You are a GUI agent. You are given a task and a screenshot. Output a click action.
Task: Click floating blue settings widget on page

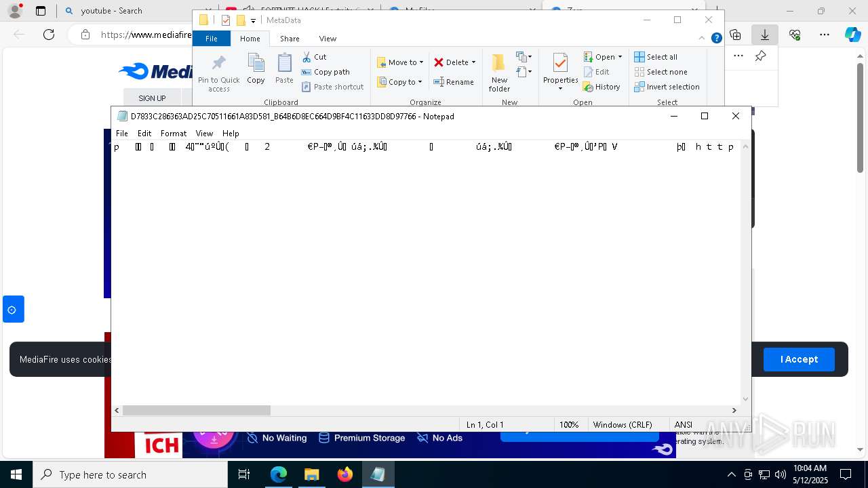tap(12, 310)
